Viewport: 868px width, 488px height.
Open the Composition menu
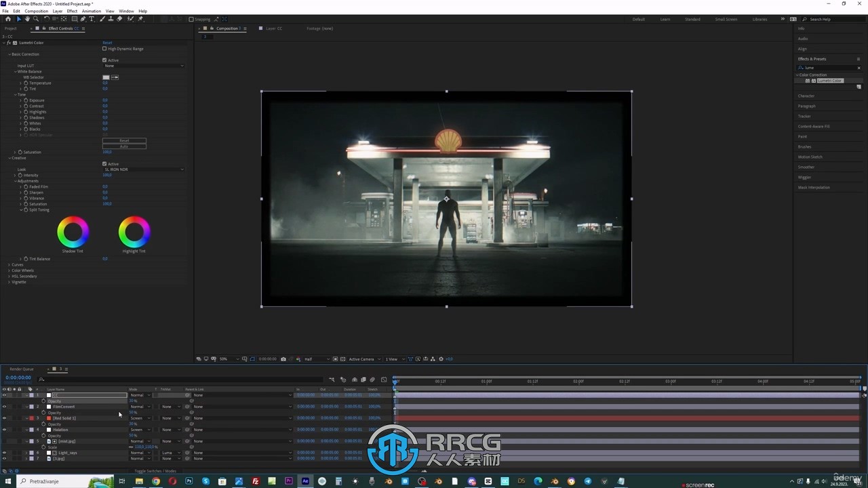click(36, 11)
